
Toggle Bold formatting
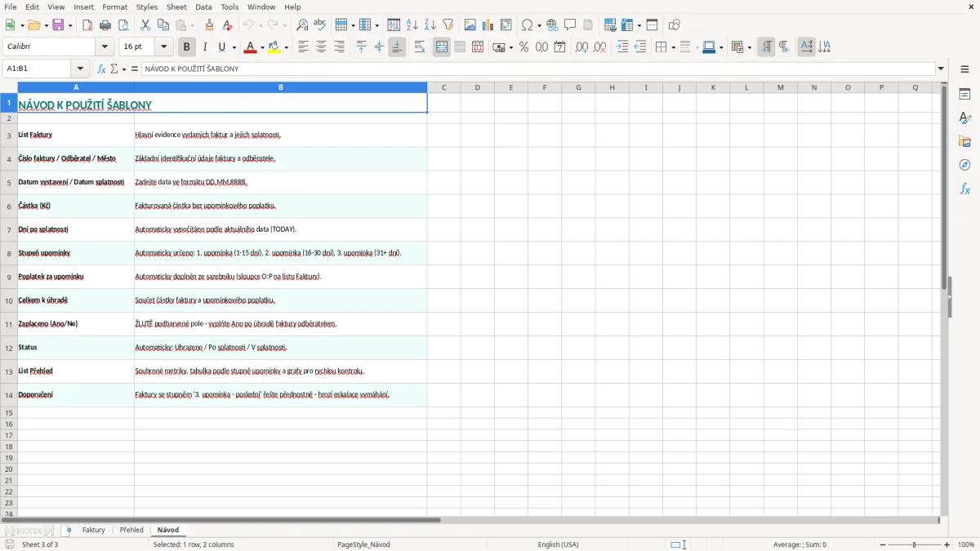pyautogui.click(x=186, y=47)
